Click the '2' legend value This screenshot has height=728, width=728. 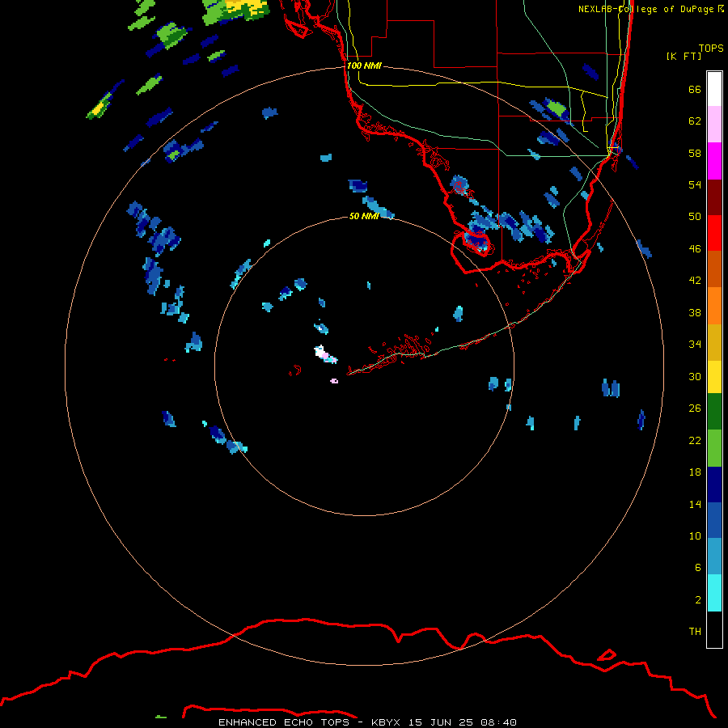click(x=698, y=600)
